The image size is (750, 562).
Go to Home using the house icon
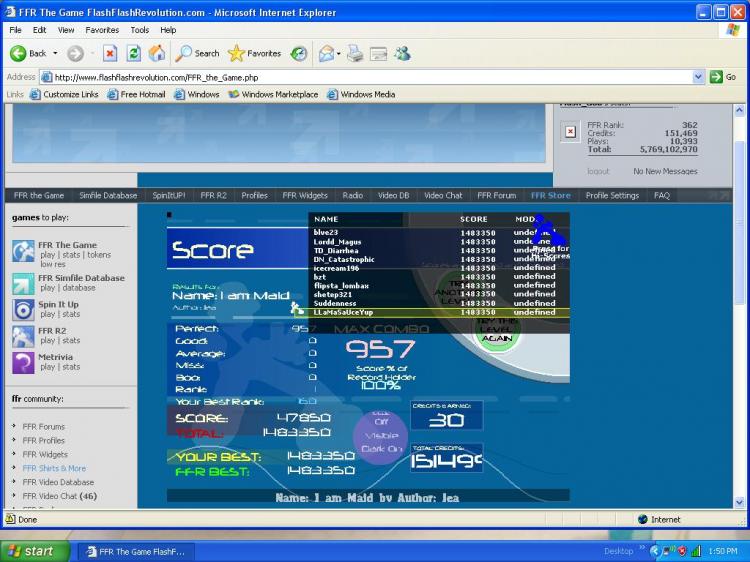157,53
